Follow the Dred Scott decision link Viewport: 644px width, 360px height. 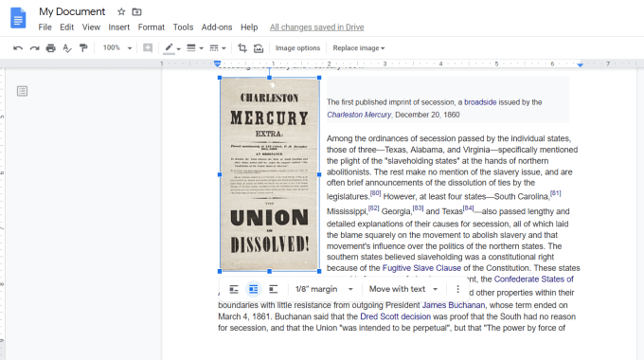[x=395, y=316]
